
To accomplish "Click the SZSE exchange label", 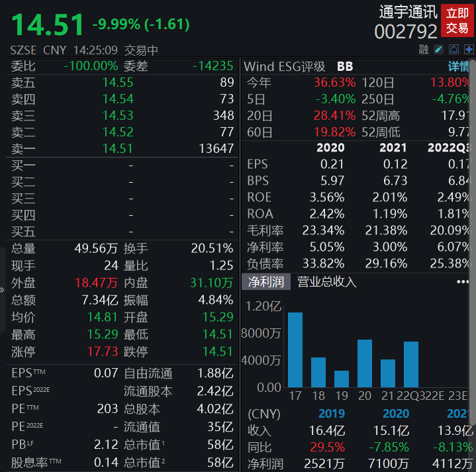I will point(23,50).
